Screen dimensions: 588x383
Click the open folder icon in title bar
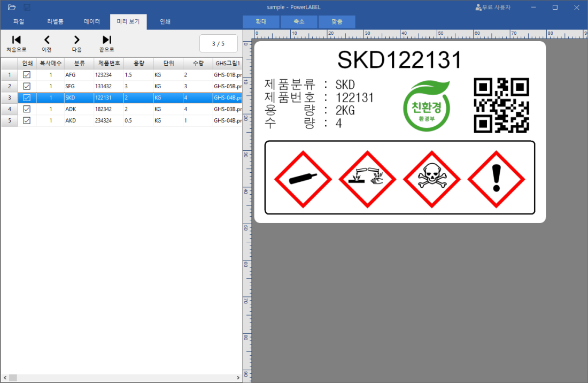point(12,7)
